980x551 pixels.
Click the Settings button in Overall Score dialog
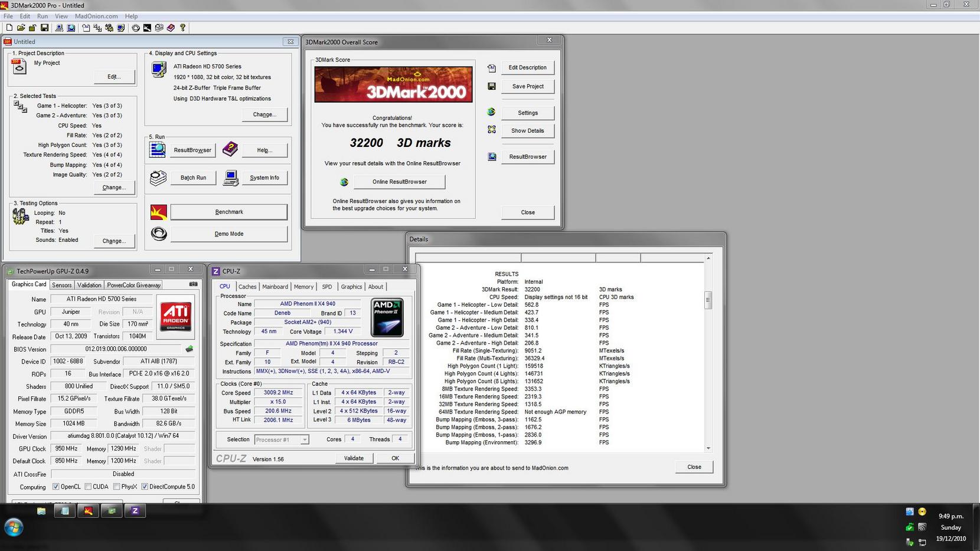pyautogui.click(x=528, y=113)
